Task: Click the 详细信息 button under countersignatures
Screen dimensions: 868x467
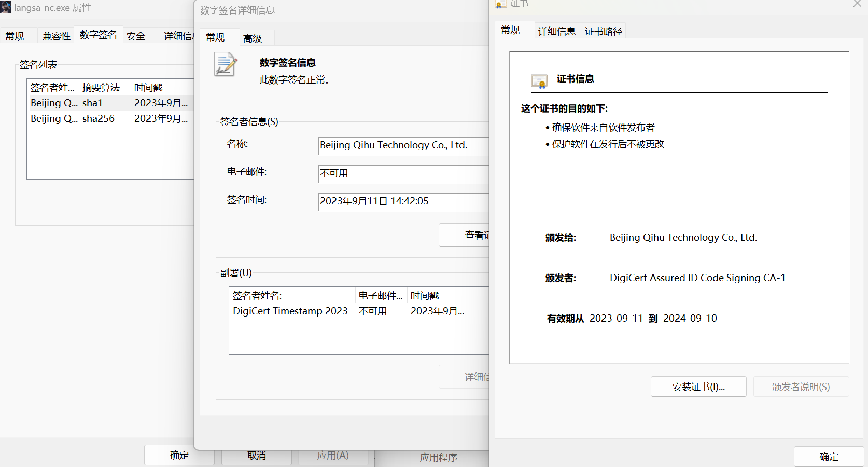Action: tap(464, 377)
